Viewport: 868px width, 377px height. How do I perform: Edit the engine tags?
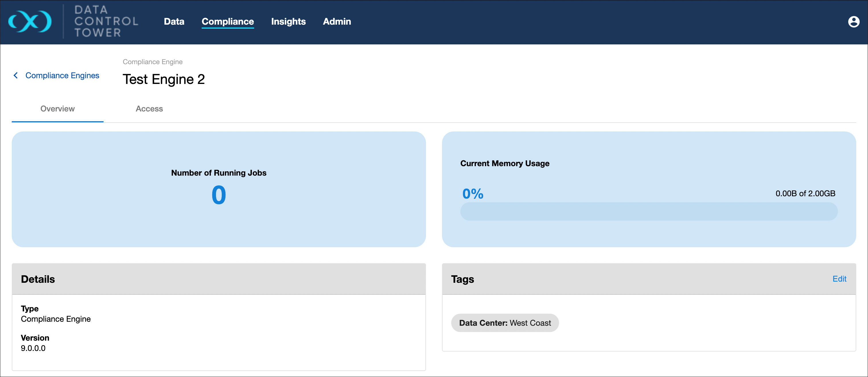pos(839,279)
